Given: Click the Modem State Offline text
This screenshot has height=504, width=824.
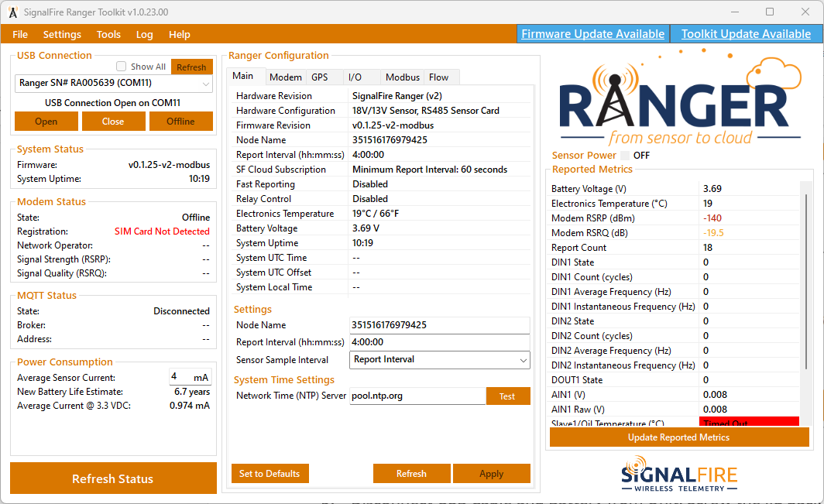Looking at the screenshot, I should tap(196, 217).
